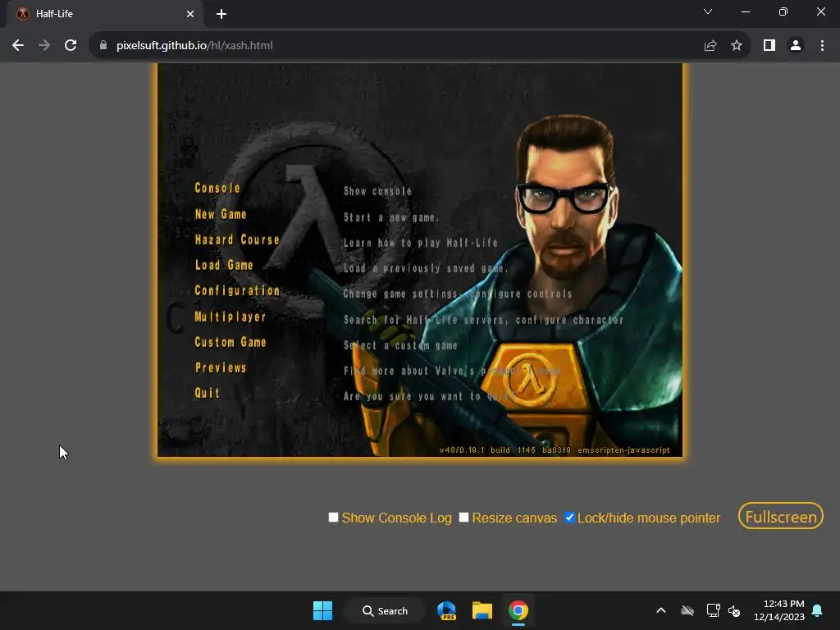
Task: Click the Fullscreen button
Action: click(x=781, y=516)
